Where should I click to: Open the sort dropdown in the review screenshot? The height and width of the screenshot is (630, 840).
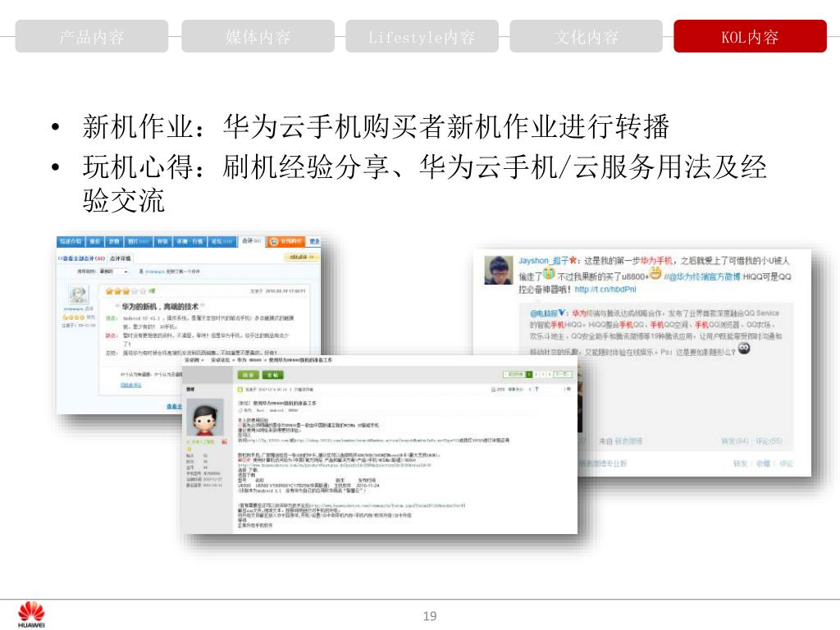(114, 272)
